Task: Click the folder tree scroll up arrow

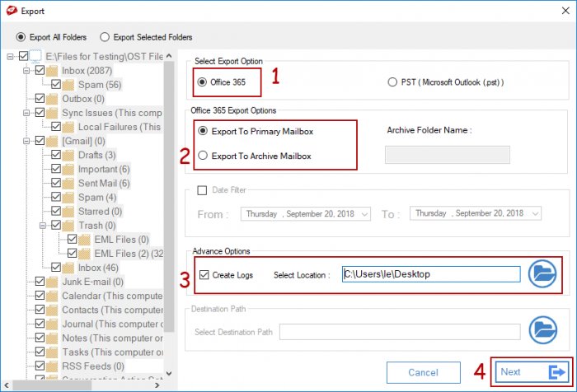Action: [169, 56]
